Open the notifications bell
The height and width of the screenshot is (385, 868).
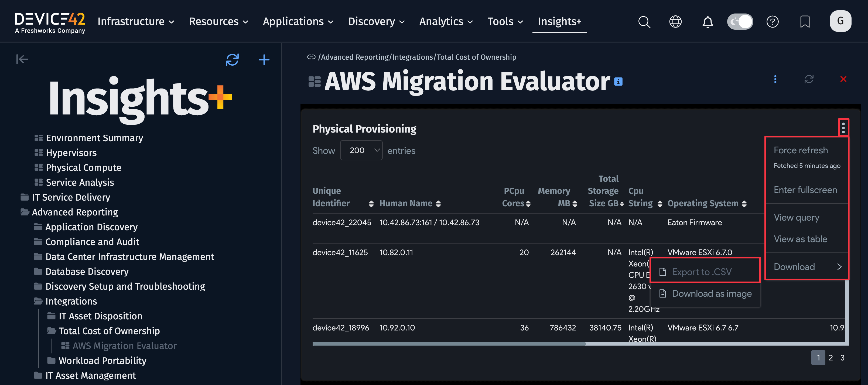tap(708, 22)
